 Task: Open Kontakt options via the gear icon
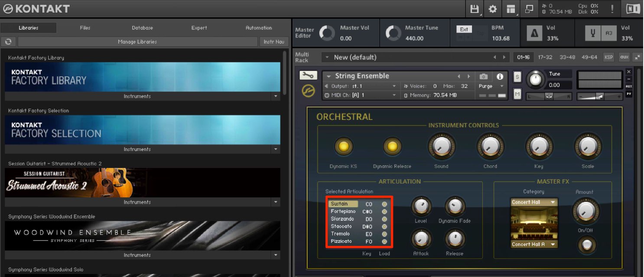[x=493, y=9]
